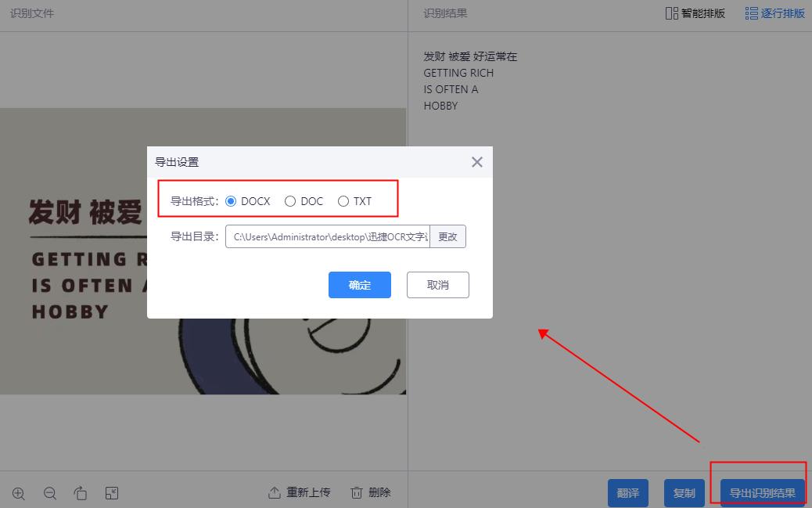Switch to 智能排版 mode
The width and height of the screenshot is (812, 508).
pos(695,13)
